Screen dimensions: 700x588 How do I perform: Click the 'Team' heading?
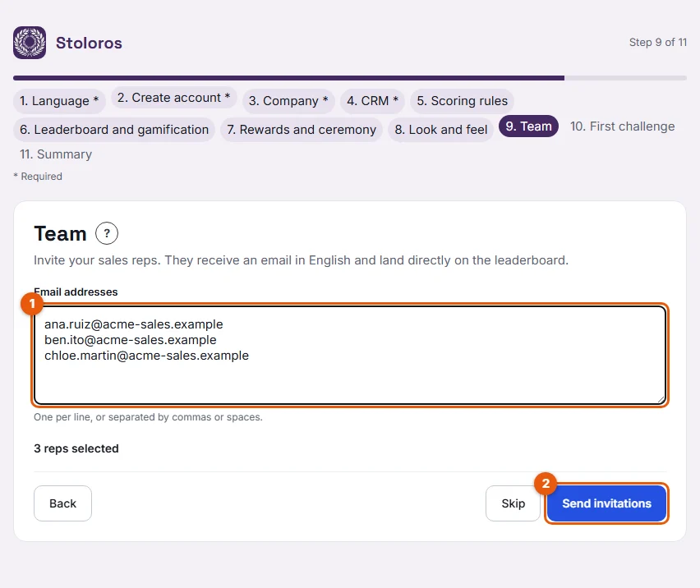(60, 233)
